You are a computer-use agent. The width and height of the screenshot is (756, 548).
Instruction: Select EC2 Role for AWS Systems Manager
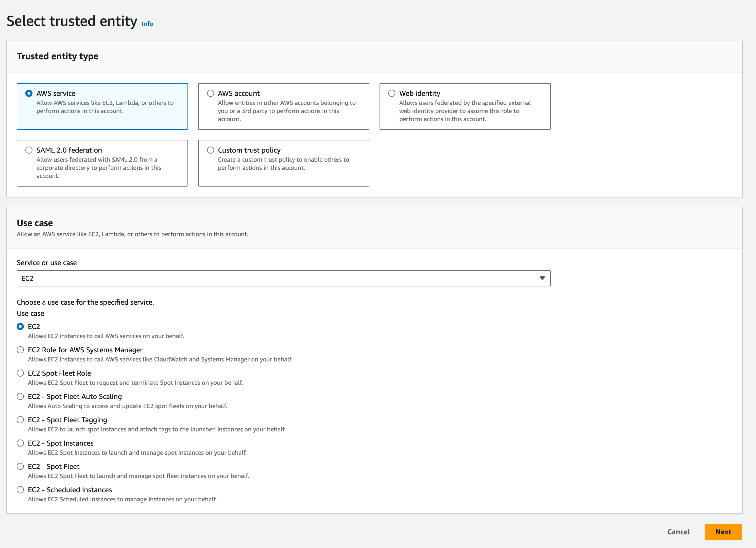click(x=20, y=350)
